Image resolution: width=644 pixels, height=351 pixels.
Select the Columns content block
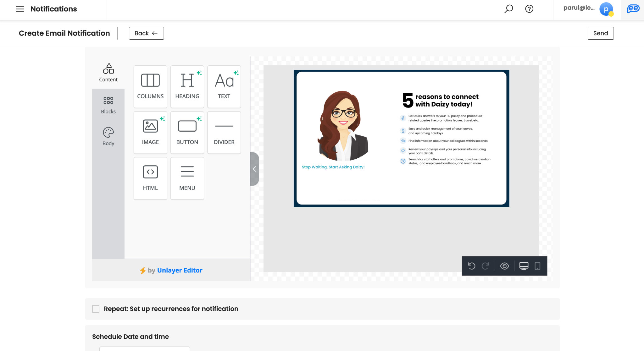coord(150,86)
